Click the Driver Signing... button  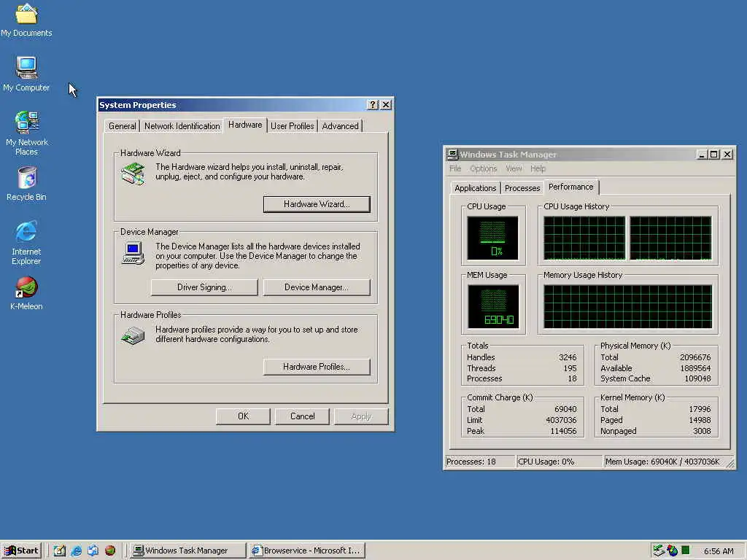tap(204, 287)
